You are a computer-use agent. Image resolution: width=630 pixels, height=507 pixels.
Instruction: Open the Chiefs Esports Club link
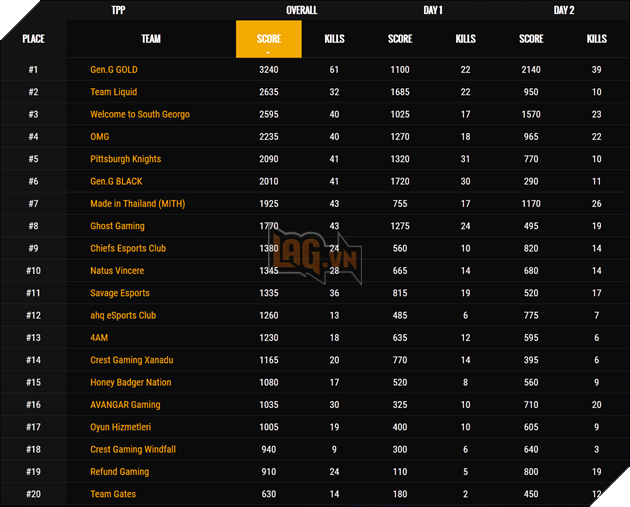pos(128,248)
